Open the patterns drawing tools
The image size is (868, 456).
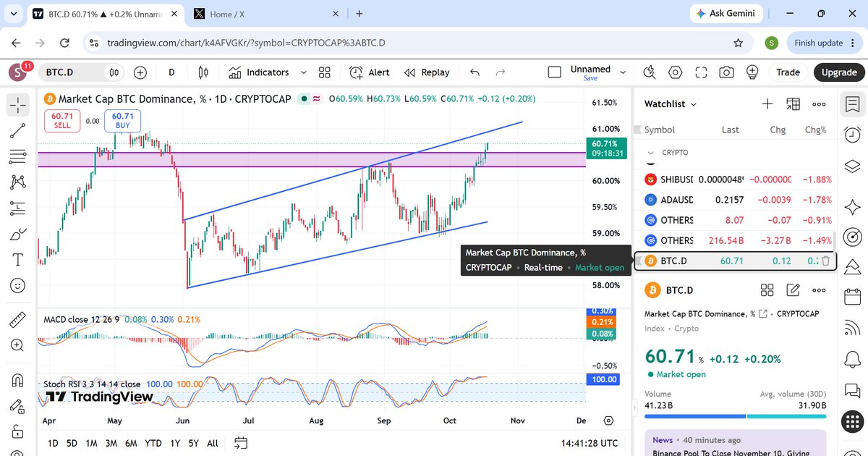[x=18, y=182]
